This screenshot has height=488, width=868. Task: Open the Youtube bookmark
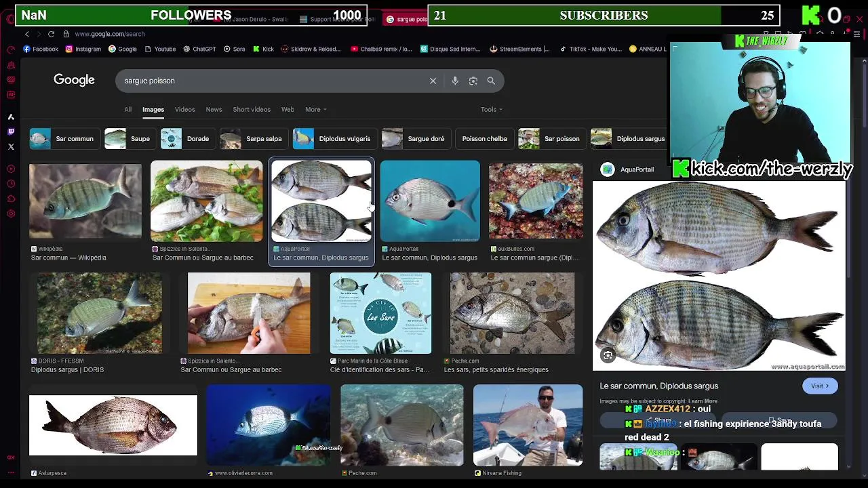pos(160,49)
